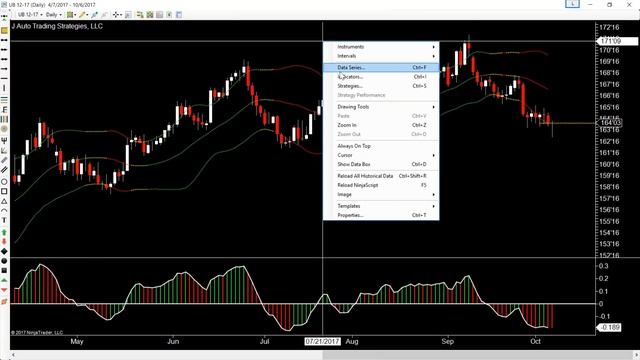Choose the arc drawing tool

point(4,211)
